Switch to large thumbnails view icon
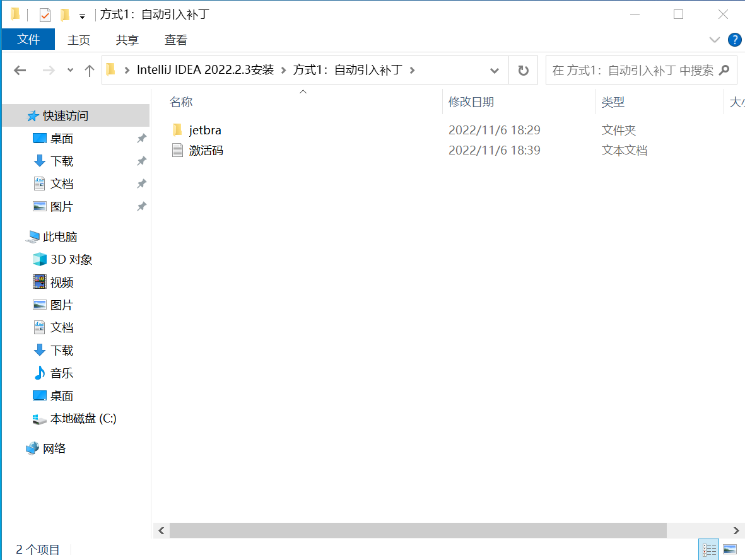This screenshot has height=560, width=745. 730,549
